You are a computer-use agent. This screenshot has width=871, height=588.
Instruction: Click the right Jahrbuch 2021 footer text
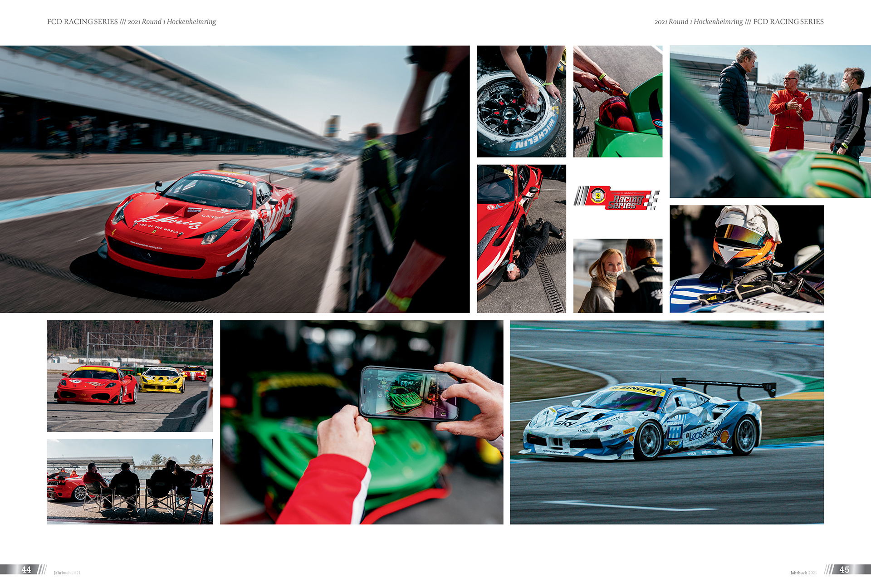803,573
